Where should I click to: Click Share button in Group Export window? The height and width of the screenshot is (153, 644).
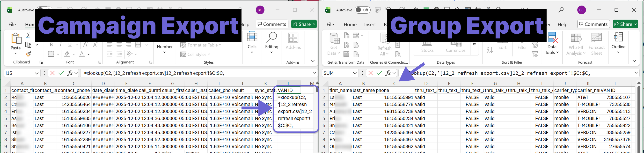click(625, 24)
